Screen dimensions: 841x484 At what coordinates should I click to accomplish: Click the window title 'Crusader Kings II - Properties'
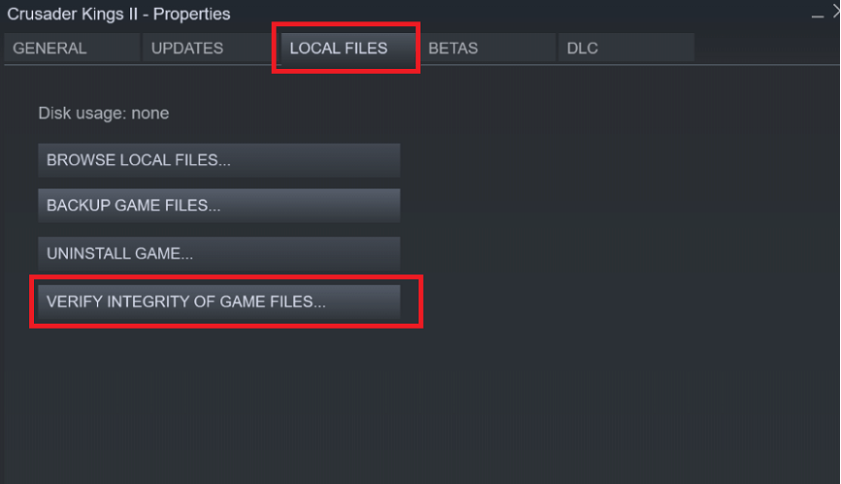click(x=119, y=14)
